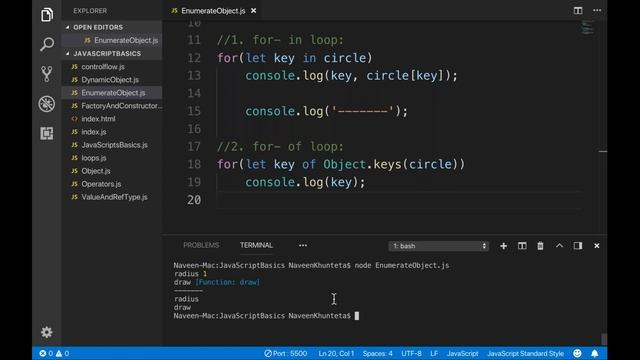Open the FactoryAndConstructor file
The width and height of the screenshot is (640, 360).
(112, 106)
